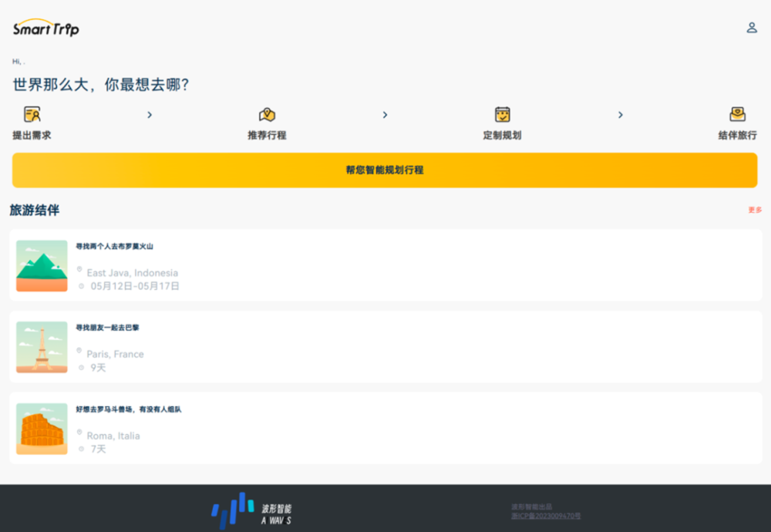
Task: Click location pin icon beside Roma
Action: click(x=79, y=433)
